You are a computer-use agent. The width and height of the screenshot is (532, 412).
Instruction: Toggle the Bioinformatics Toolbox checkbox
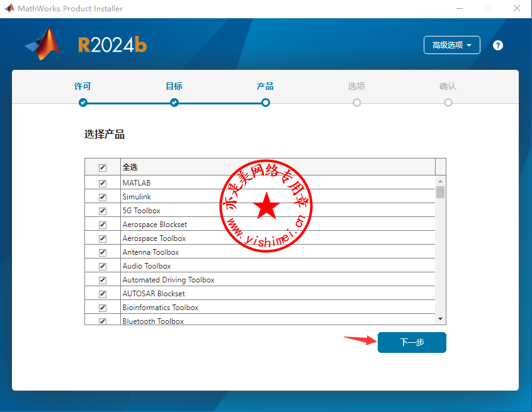pyautogui.click(x=103, y=308)
